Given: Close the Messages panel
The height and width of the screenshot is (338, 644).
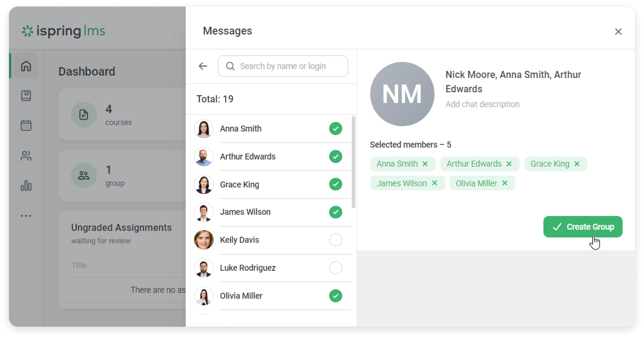Looking at the screenshot, I should (x=618, y=32).
